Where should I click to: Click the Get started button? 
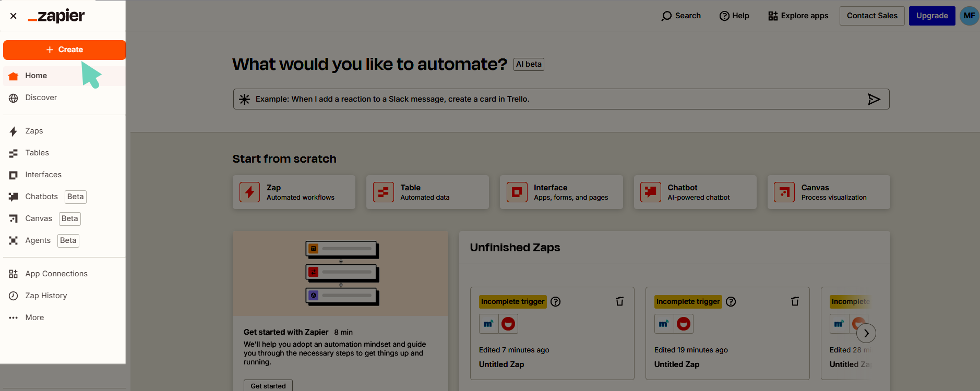tap(268, 386)
